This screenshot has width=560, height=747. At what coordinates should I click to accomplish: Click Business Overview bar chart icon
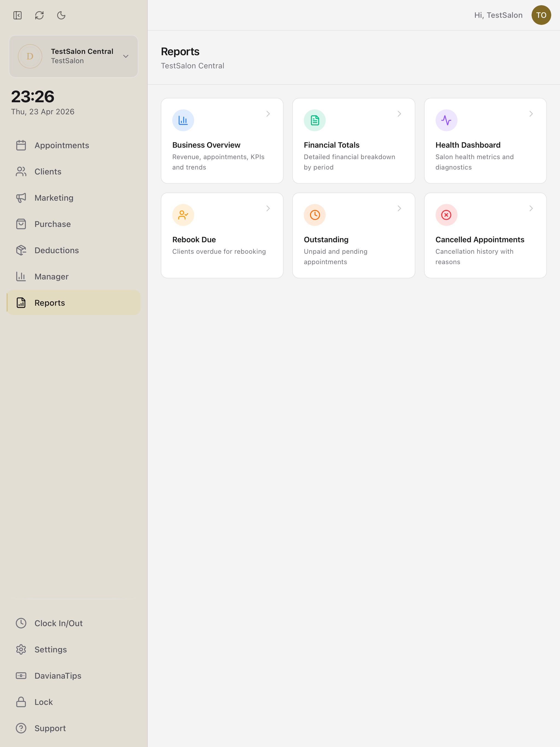click(x=183, y=120)
